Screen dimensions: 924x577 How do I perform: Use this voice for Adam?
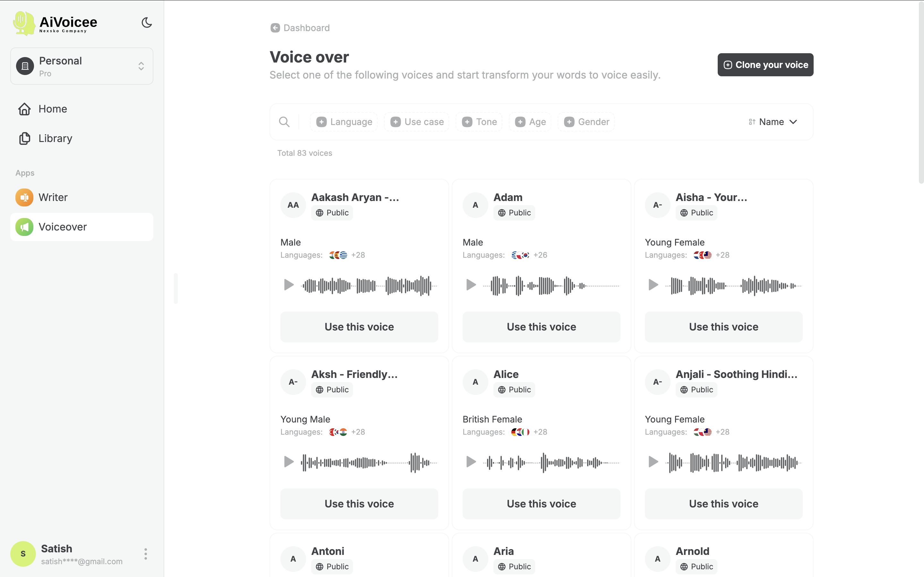541,327
